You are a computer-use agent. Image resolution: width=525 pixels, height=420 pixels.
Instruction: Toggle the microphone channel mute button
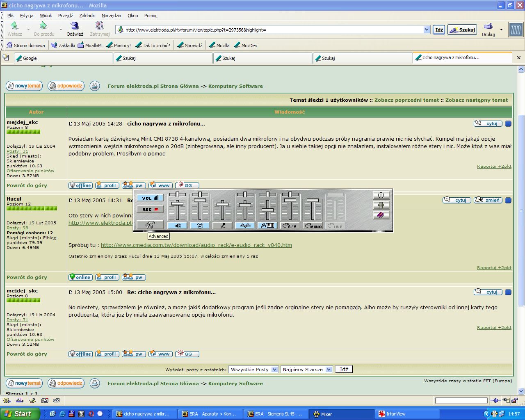[x=222, y=226]
